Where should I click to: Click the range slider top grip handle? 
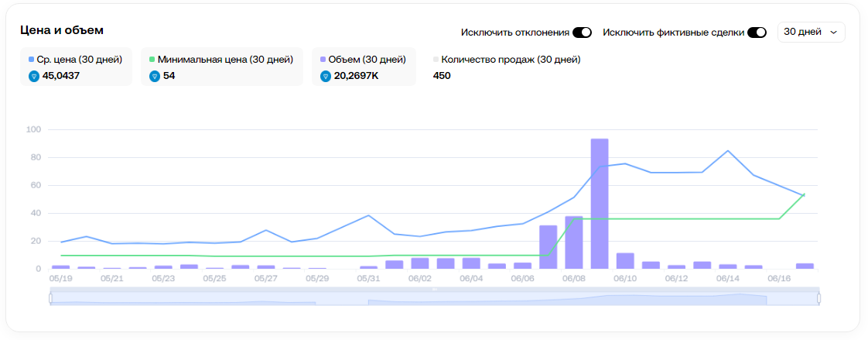(435, 289)
